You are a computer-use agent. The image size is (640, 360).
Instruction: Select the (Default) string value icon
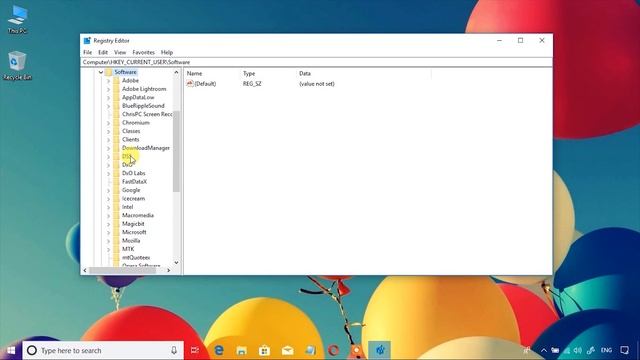pyautogui.click(x=190, y=84)
